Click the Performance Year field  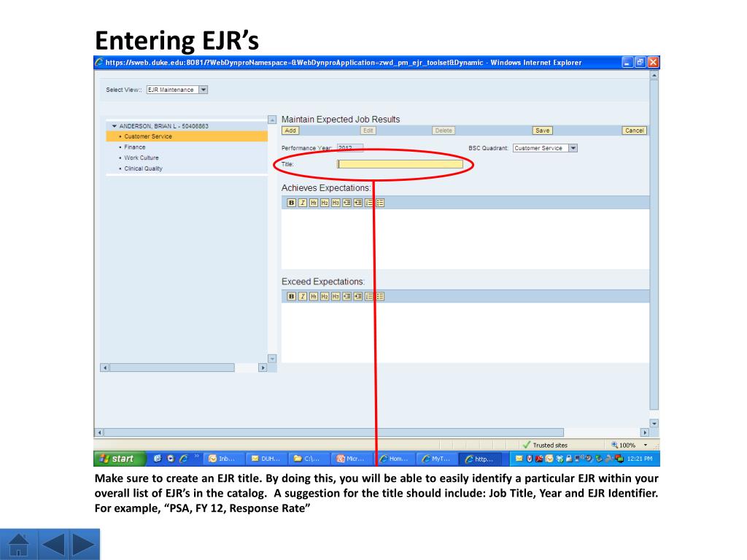point(350,148)
